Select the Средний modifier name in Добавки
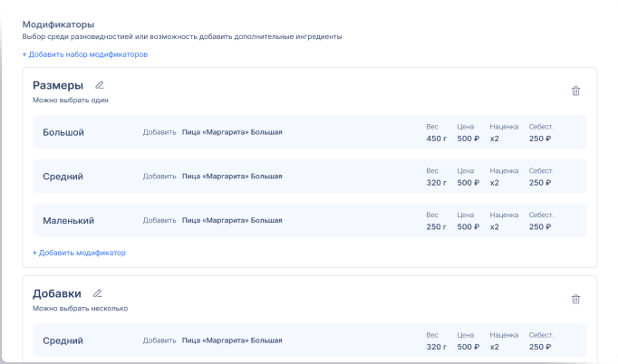 (x=63, y=340)
